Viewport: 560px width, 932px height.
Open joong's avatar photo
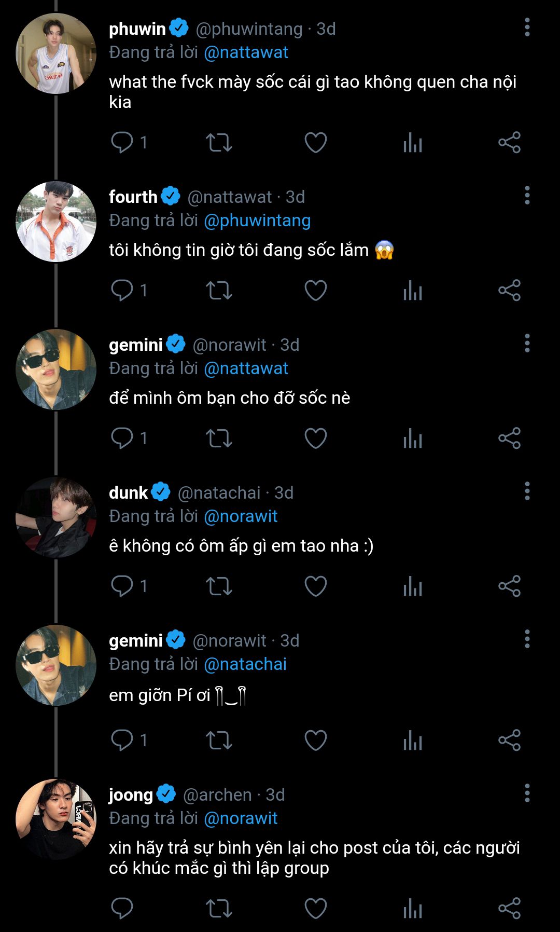pyautogui.click(x=56, y=819)
